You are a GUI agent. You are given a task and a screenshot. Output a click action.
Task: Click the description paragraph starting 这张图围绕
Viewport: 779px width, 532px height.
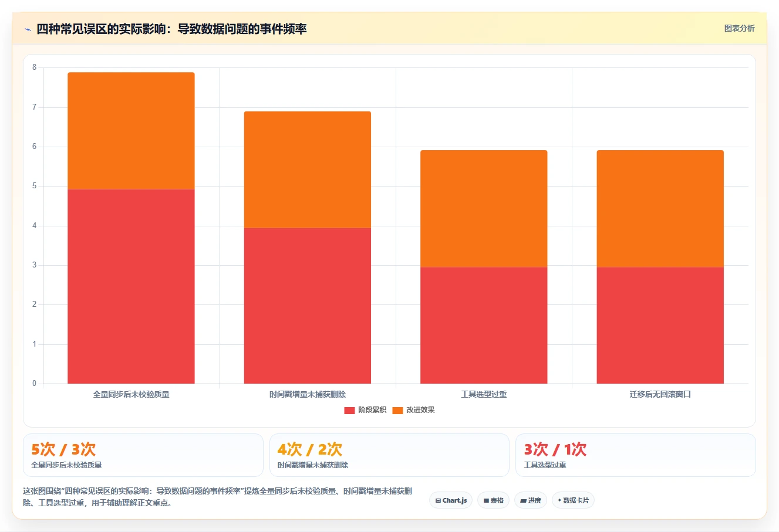217,497
